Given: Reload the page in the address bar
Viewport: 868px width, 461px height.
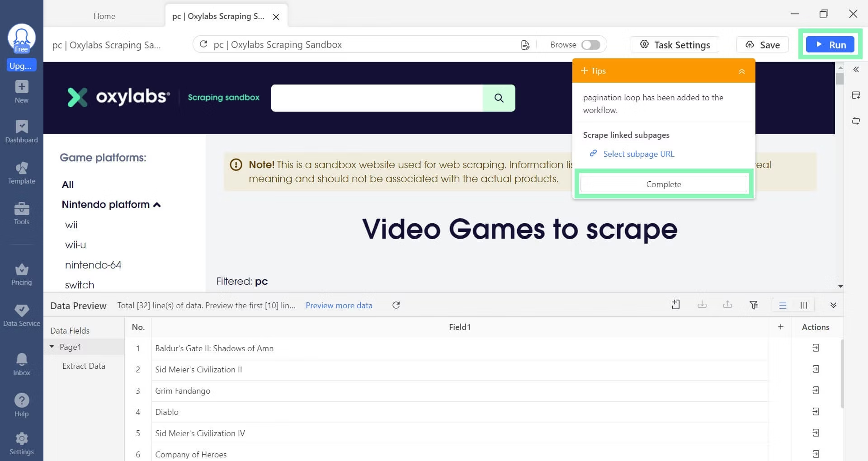Looking at the screenshot, I should coord(203,44).
